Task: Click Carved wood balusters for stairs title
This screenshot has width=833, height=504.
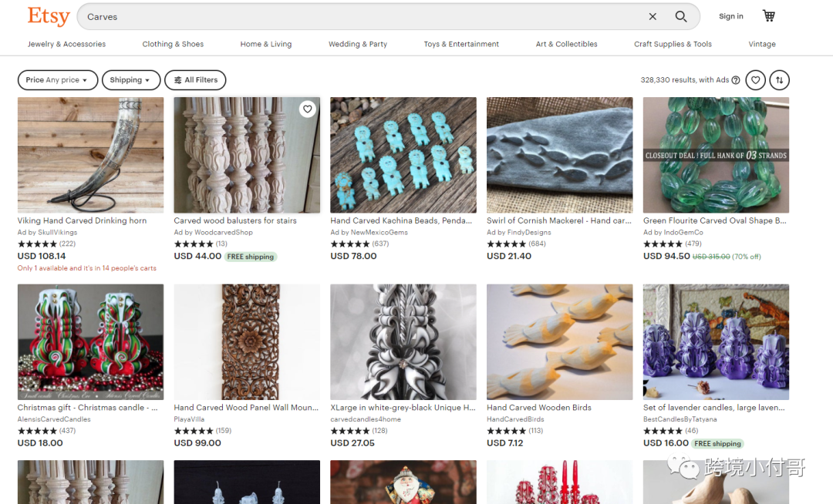Action: 235,220
